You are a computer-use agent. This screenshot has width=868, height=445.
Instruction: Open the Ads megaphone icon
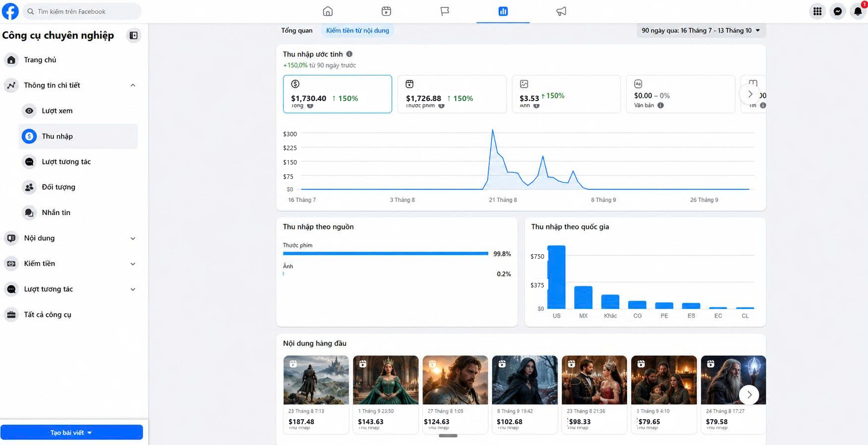(561, 11)
